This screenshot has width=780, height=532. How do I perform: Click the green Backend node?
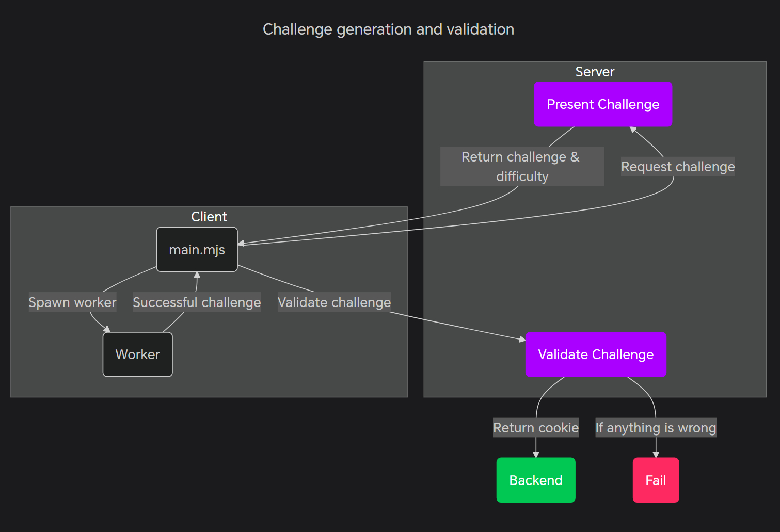click(536, 480)
